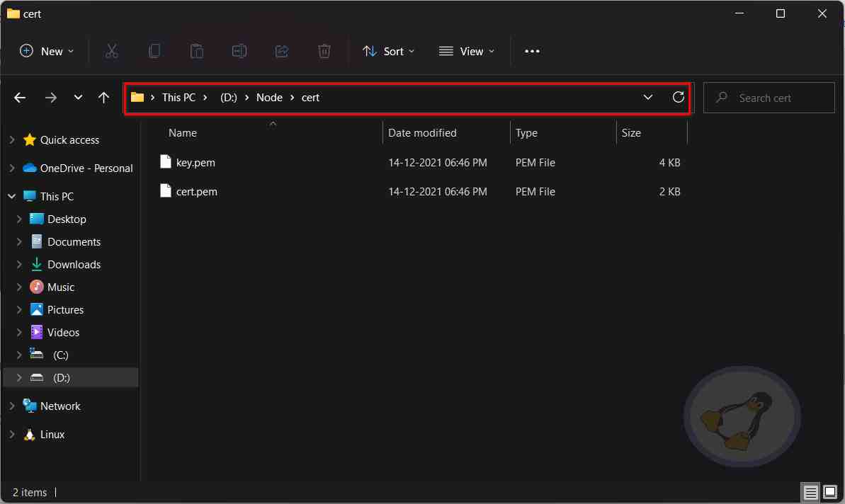Screen dimensions: 845x504
Task: Expand OneDrive - Personal tree node
Action: click(x=12, y=168)
